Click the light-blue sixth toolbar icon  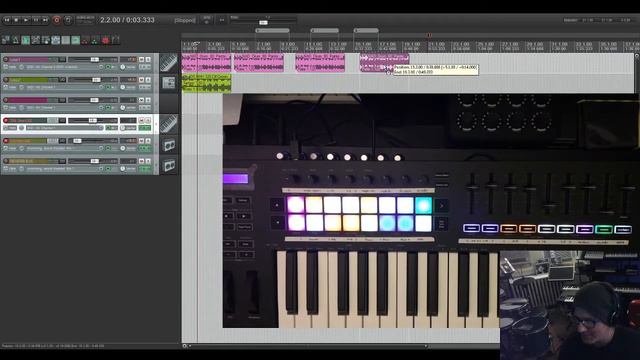pos(56,40)
